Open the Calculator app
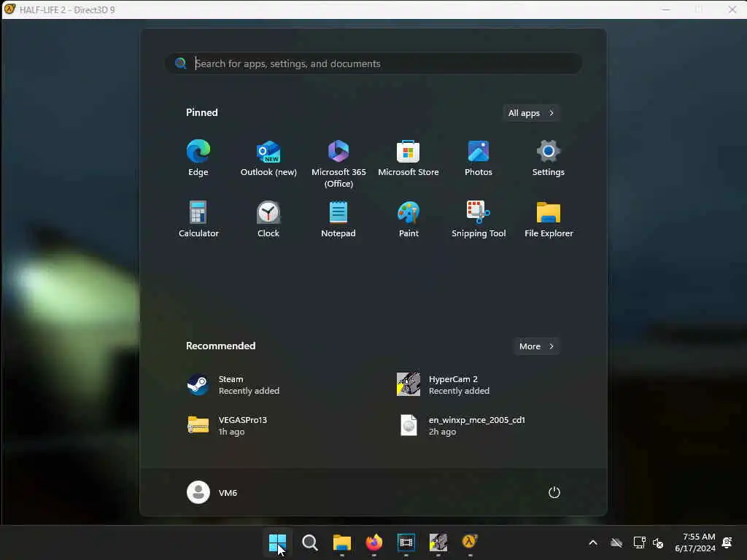 [198, 219]
